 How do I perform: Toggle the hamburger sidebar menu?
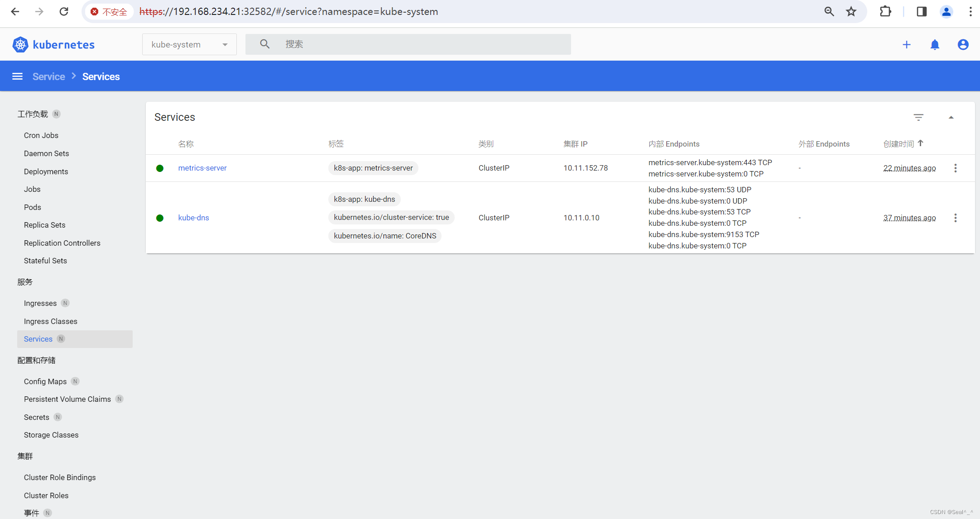tap(17, 76)
